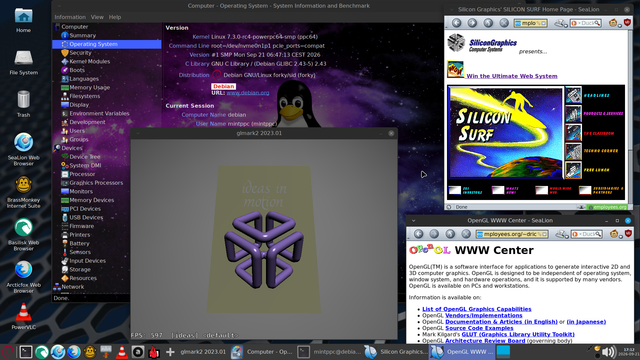Viewport: 640px width, 360px height.
Task: Select Groups in sidebar
Action: tap(79, 139)
